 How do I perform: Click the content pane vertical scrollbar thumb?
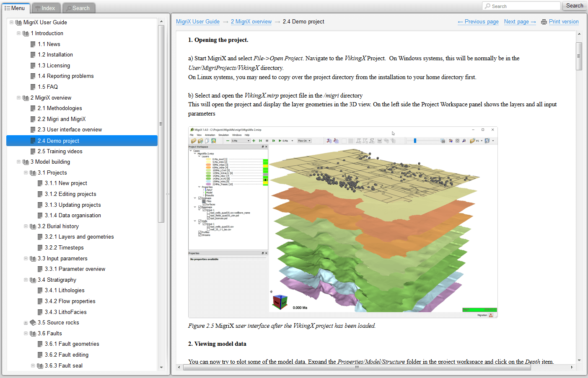pos(579,56)
